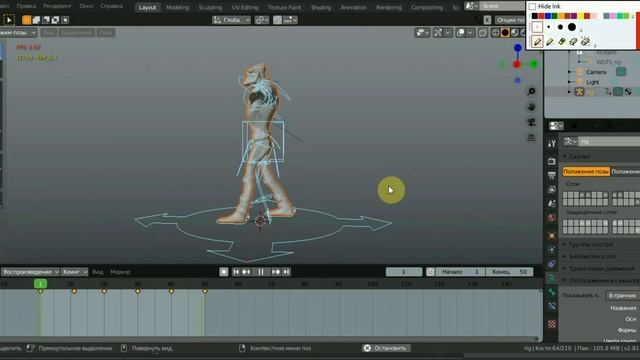
Task: Switch to the UV Editing workspace tab
Action: tap(245, 7)
